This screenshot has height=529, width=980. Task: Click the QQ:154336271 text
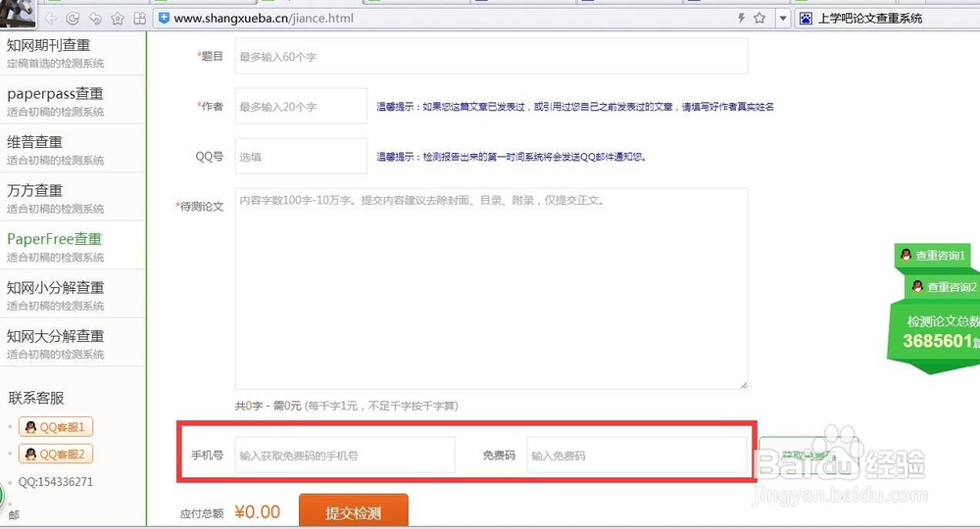click(55, 482)
